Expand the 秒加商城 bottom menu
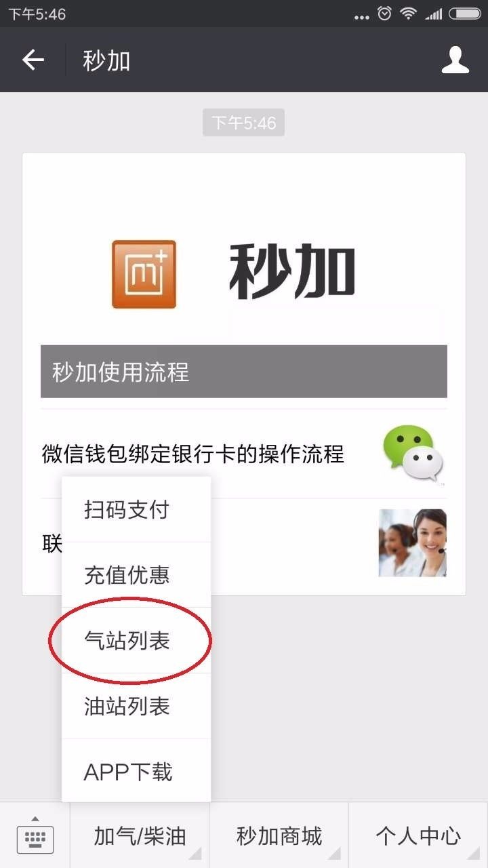 click(x=279, y=835)
